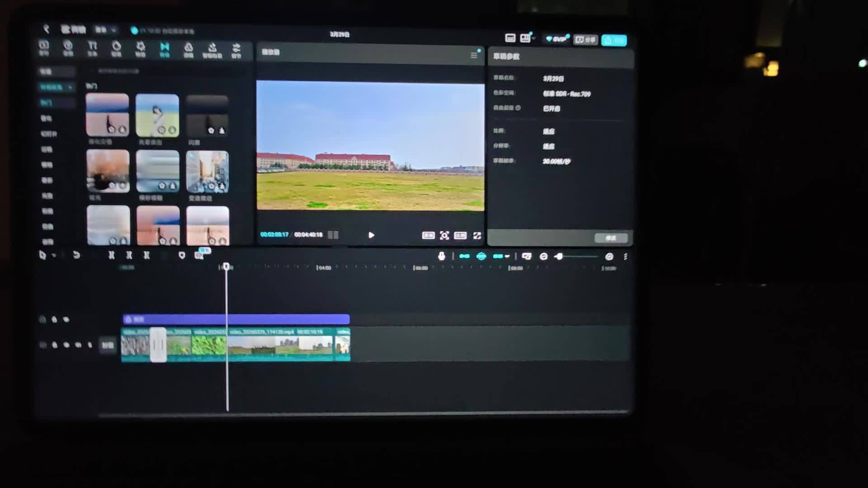Click the microphone record icon
Viewport: 868px width, 488px height.
pos(442,256)
